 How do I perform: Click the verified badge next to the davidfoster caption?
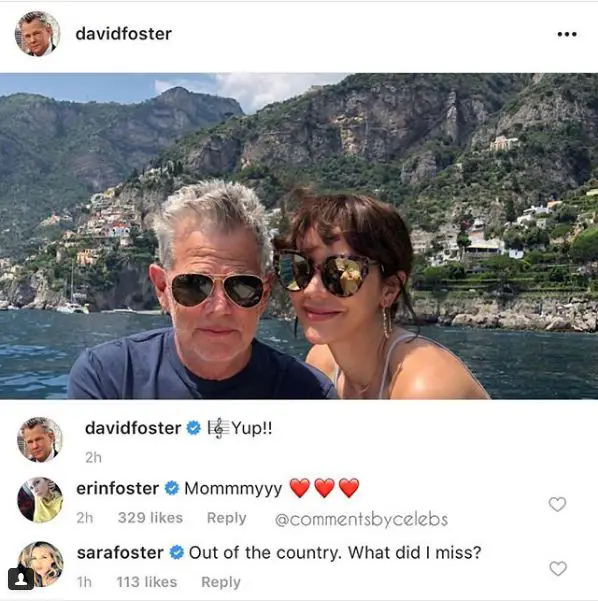(194, 428)
